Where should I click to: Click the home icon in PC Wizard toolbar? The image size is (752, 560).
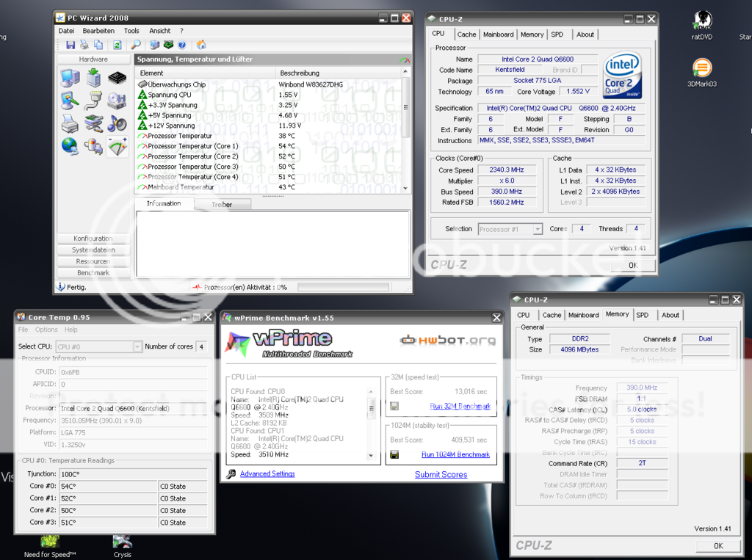tap(201, 45)
